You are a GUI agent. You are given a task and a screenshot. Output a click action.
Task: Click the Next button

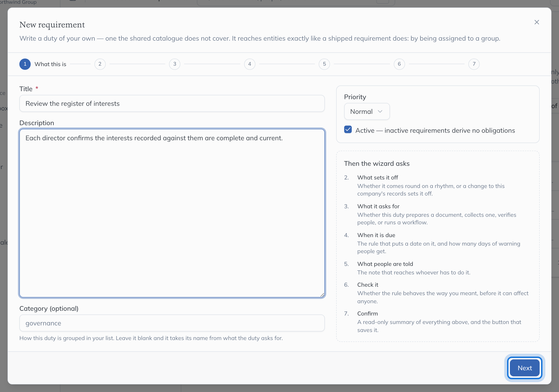[x=525, y=368]
